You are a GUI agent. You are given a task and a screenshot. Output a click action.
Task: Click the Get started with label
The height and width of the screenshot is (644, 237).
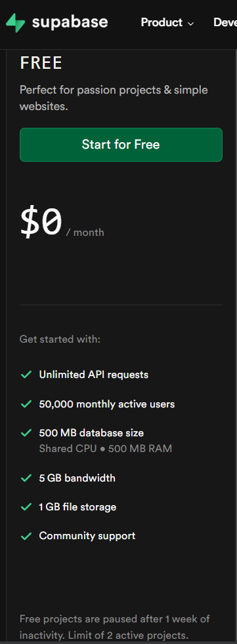tap(60, 339)
